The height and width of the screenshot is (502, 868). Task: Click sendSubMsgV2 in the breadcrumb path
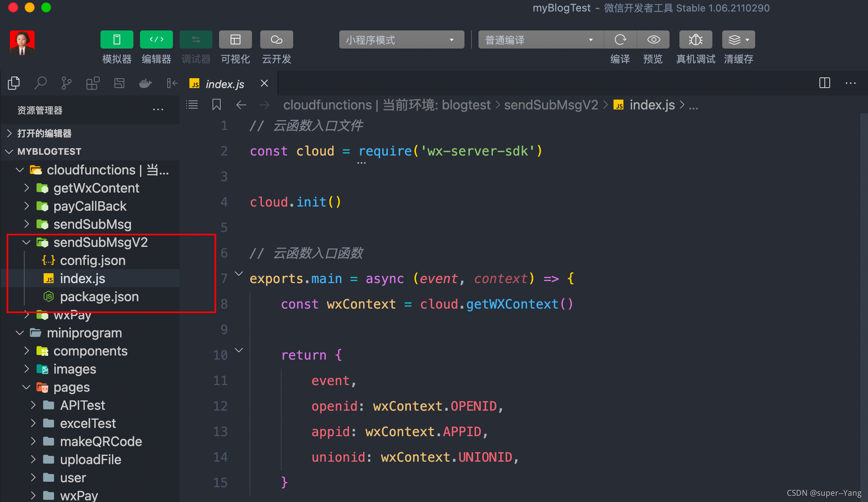click(551, 105)
